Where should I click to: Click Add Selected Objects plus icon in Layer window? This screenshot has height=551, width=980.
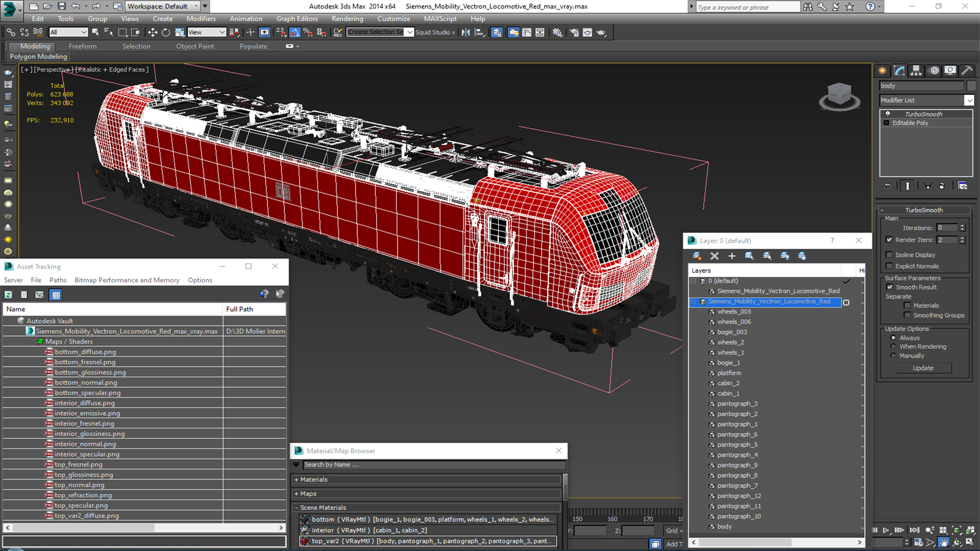point(732,256)
